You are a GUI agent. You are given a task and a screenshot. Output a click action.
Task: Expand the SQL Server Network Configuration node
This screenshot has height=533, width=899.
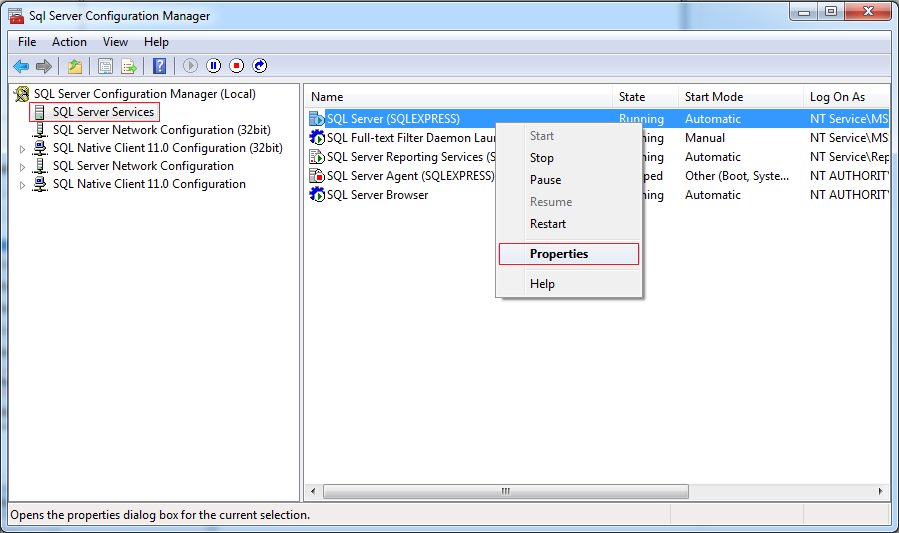click(x=22, y=167)
